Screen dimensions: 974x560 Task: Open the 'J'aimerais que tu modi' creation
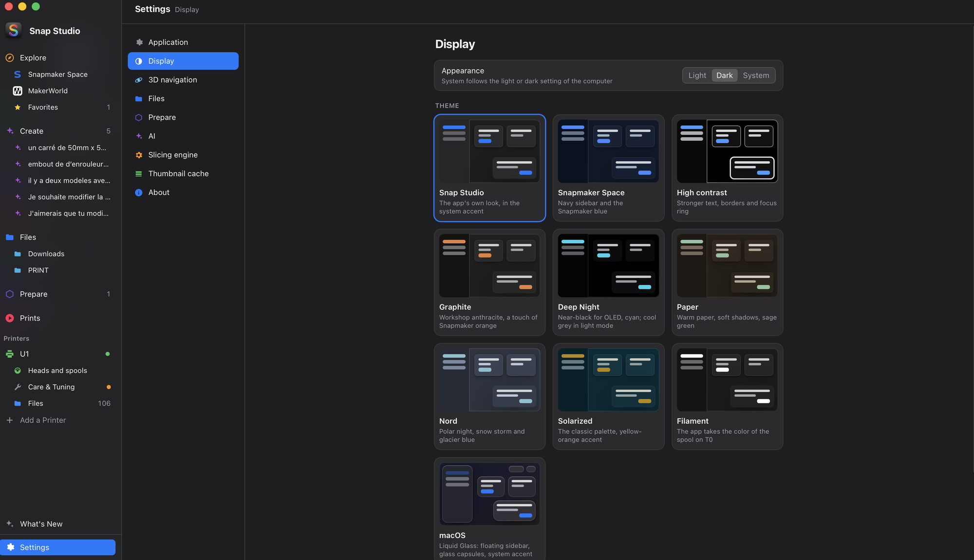[x=58, y=213]
